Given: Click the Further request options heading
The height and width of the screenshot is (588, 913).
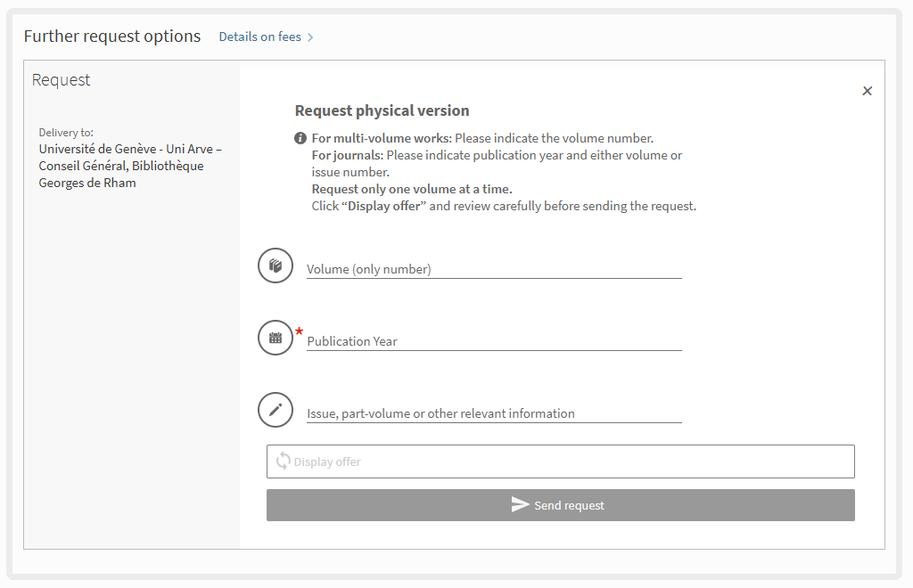Looking at the screenshot, I should (x=112, y=37).
